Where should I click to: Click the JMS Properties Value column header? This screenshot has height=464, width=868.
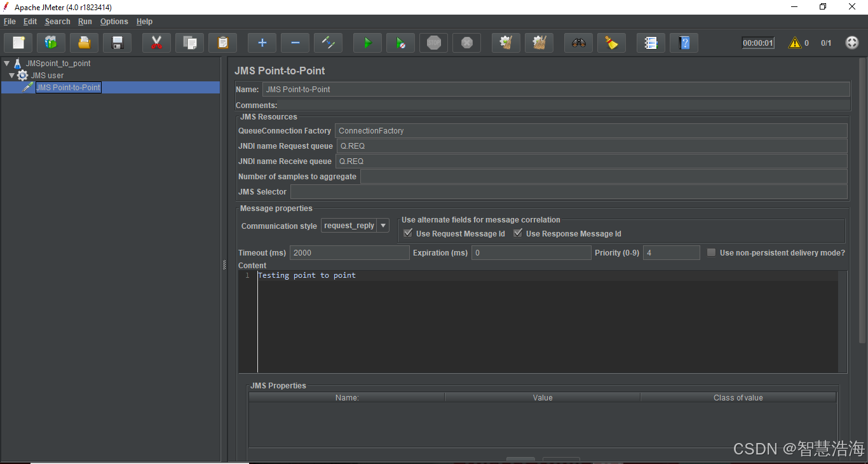click(543, 398)
